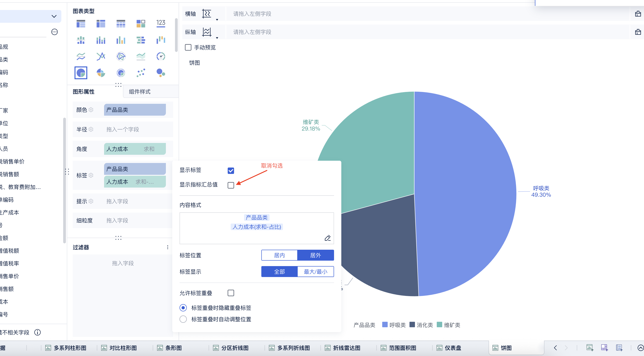The image size is (644, 356).
Task: Pick the radar chart type icon
Action: coord(121,56)
